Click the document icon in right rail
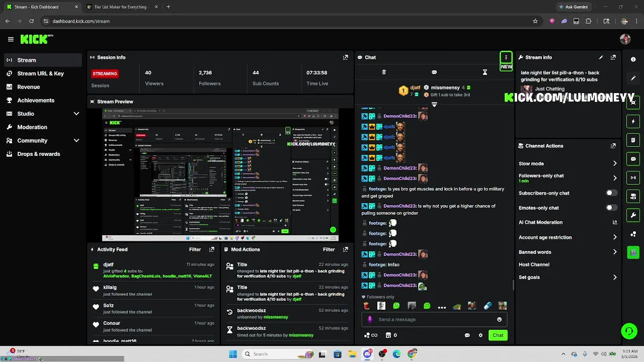Image resolution: width=644 pixels, height=362 pixels. click(x=633, y=140)
